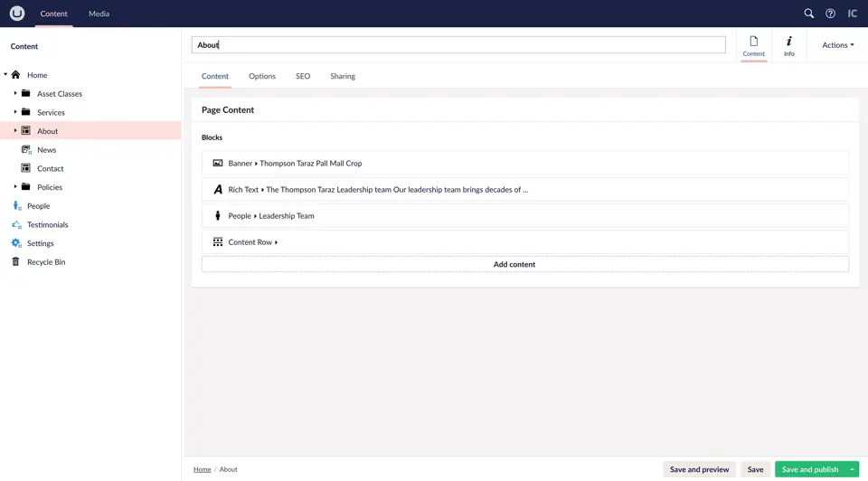Switch to the Media section
This screenshot has height=481, width=868.
99,14
